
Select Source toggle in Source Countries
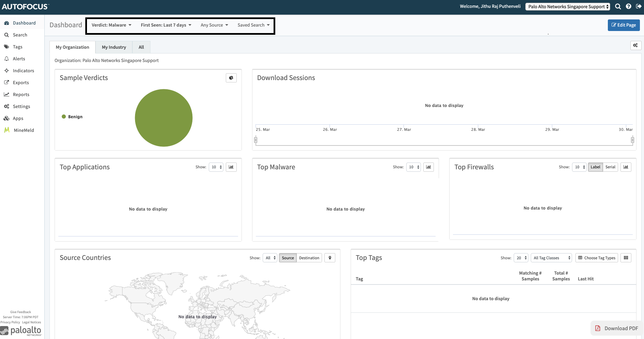(x=288, y=258)
